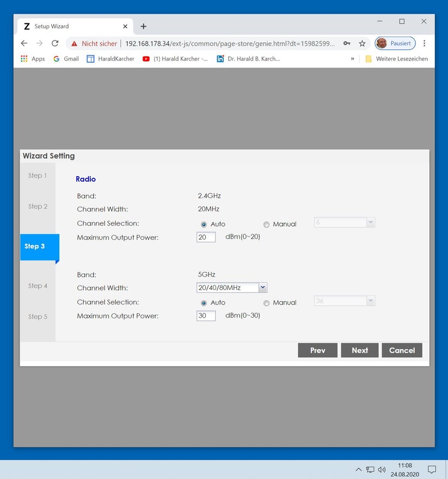Image resolution: width=448 pixels, height=479 pixels.
Task: Reload the page with the refresh icon
Action: [55, 44]
